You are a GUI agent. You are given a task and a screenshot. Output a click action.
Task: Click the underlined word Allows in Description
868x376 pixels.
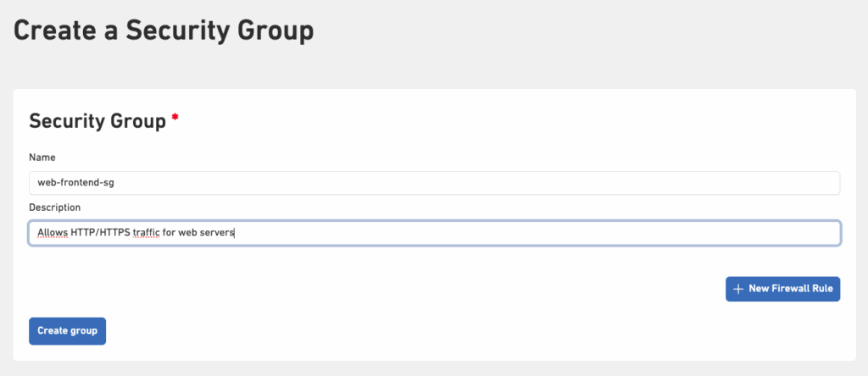(53, 233)
